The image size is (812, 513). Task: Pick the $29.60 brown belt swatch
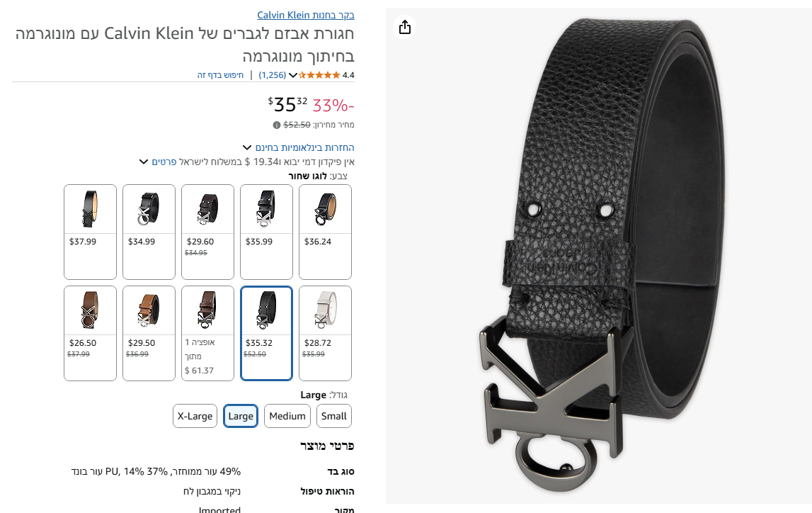(x=207, y=232)
